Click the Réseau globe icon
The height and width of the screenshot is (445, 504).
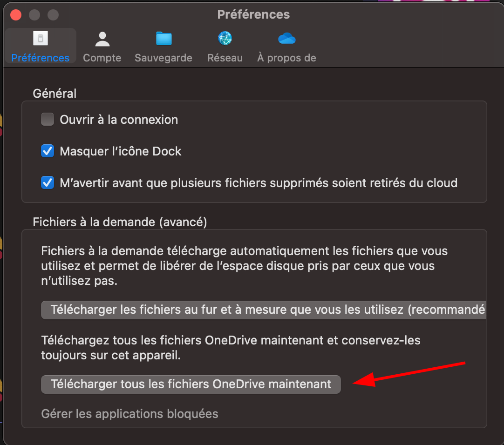point(225,39)
